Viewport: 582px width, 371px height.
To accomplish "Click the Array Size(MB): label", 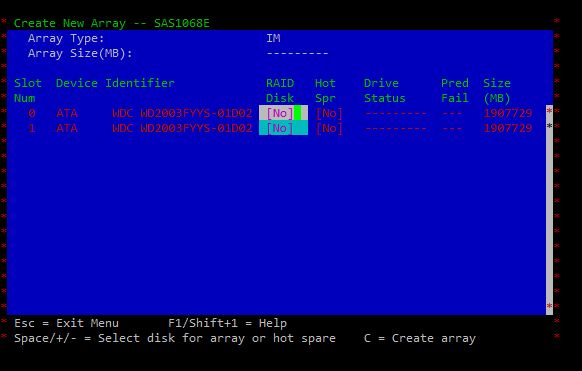I will 80,53.
